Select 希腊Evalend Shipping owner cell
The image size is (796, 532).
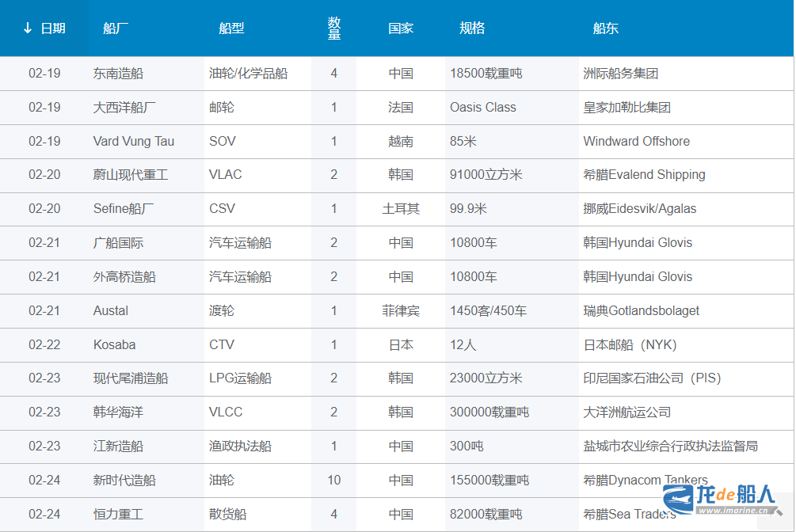click(644, 175)
